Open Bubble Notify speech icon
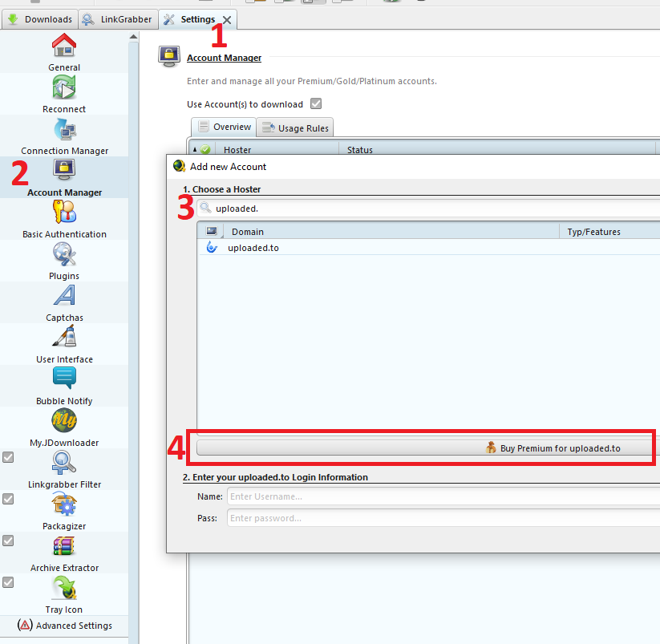 click(64, 378)
